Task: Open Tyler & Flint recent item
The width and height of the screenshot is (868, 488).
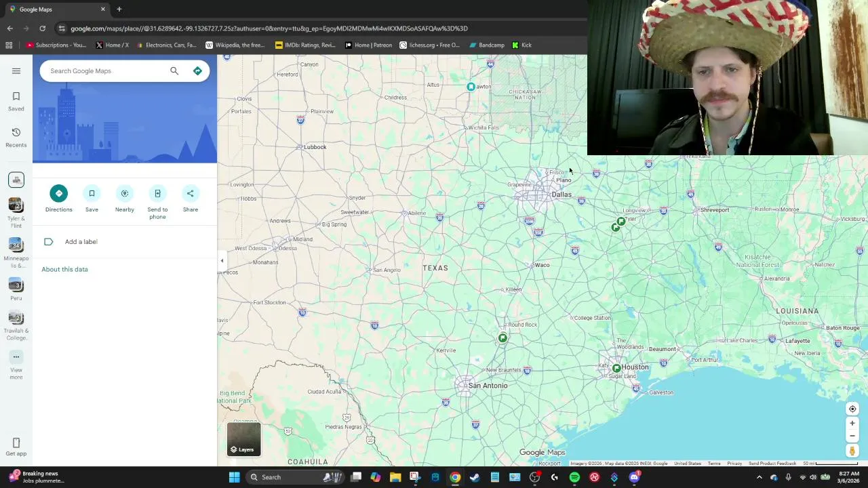Action: pyautogui.click(x=16, y=212)
